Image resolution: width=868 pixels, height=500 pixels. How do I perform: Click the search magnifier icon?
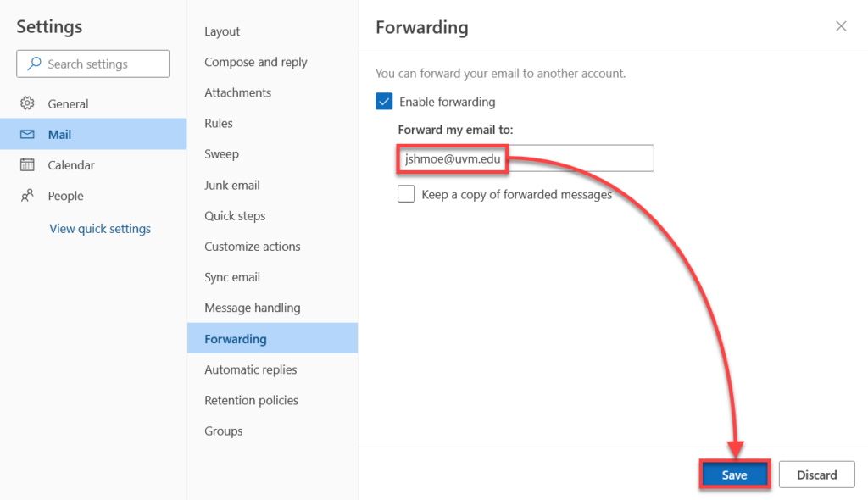33,64
